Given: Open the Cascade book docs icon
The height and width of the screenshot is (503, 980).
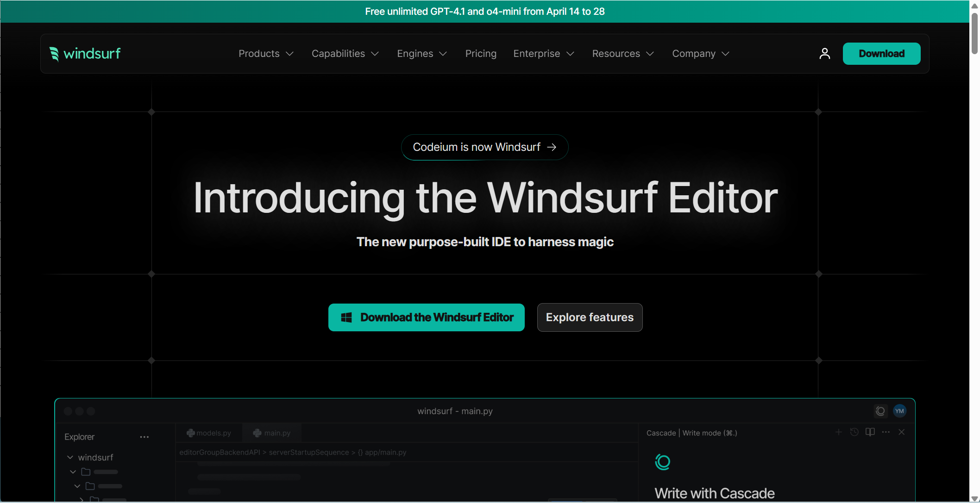Looking at the screenshot, I should 870,432.
